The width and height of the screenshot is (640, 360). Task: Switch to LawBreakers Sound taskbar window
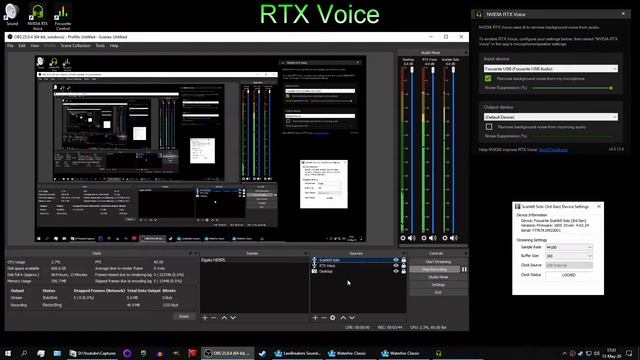298,353
